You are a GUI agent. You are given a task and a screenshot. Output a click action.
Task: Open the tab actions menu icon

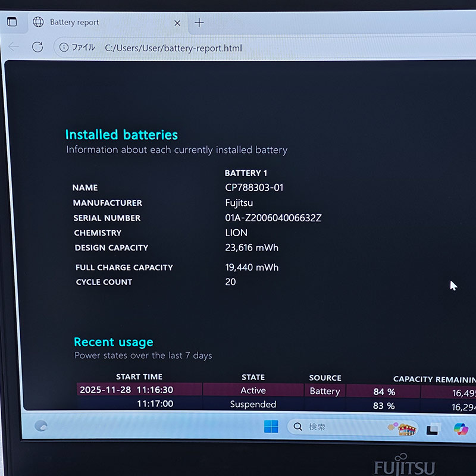(12, 22)
